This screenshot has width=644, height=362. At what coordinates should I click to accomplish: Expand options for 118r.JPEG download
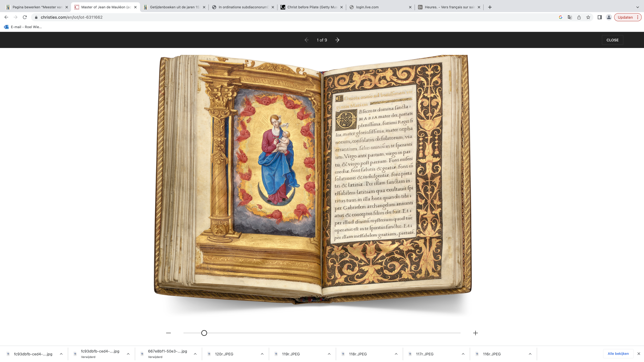pyautogui.click(x=396, y=354)
